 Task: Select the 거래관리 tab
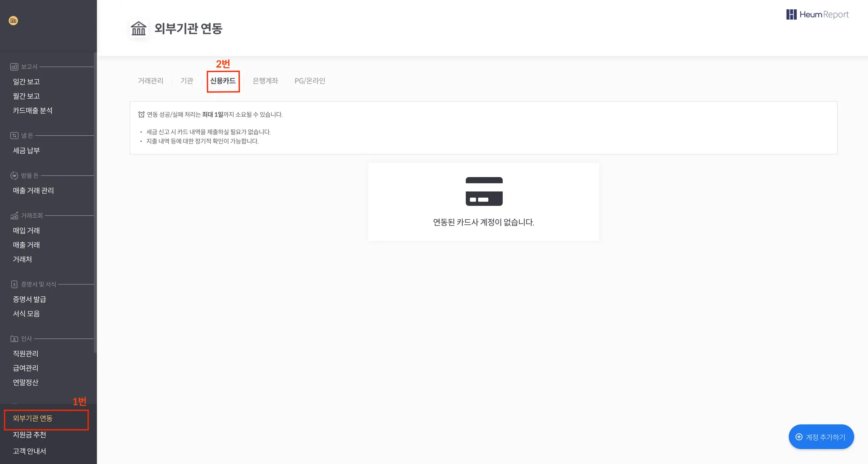pos(150,81)
